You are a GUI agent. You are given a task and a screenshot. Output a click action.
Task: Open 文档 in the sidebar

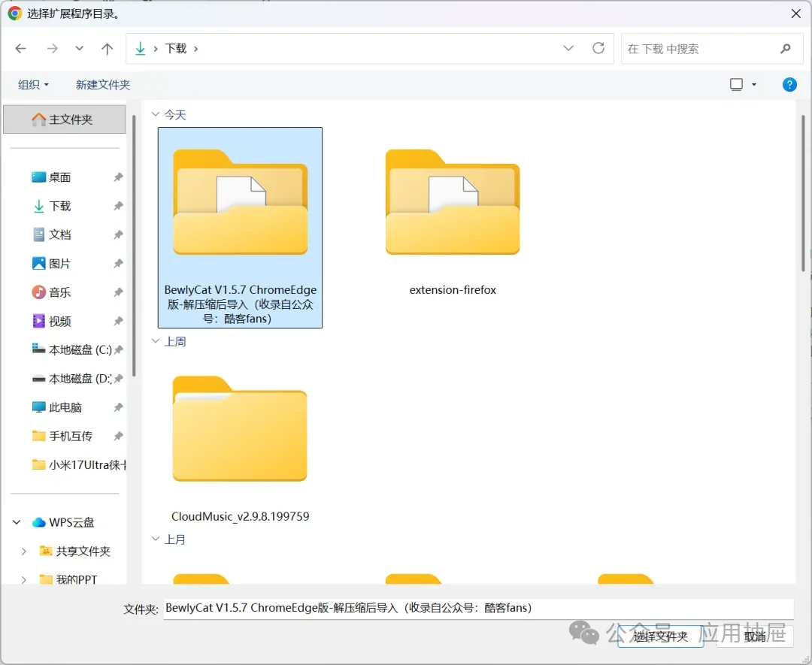59,235
